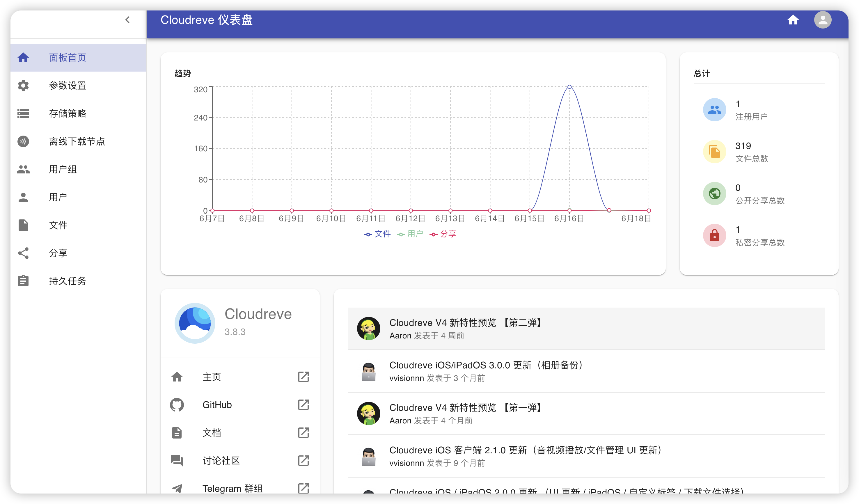
Task: Click the 公开分享总数 green globe icon
Action: tap(714, 193)
